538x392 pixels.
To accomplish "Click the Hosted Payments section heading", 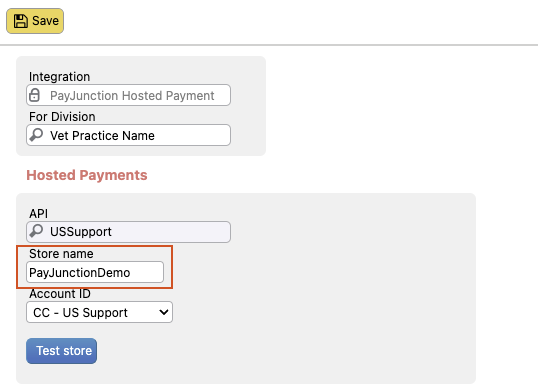I will (87, 175).
